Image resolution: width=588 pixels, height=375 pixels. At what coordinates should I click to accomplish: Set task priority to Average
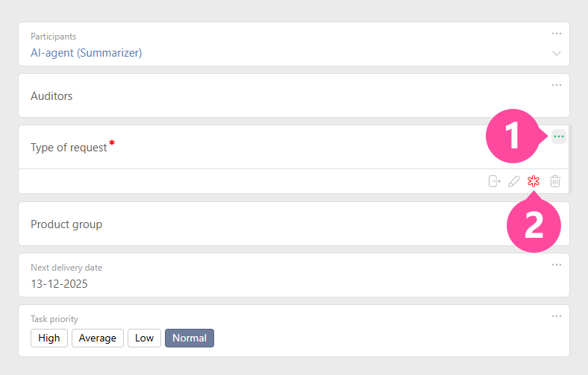tap(98, 338)
